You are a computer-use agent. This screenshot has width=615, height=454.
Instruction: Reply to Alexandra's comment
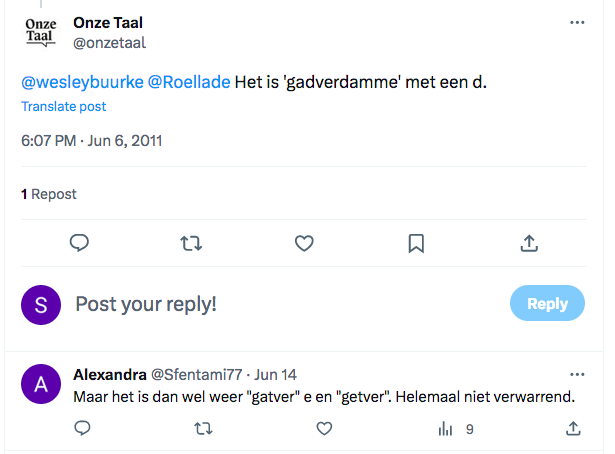(x=82, y=428)
